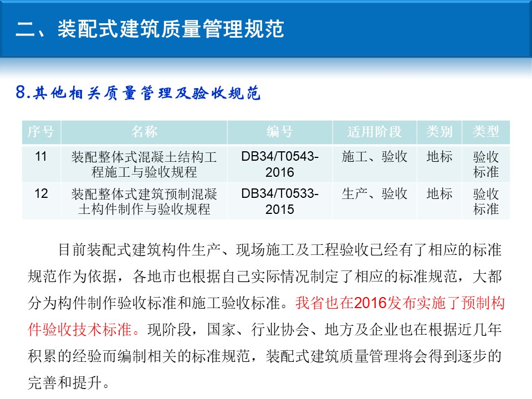
Task: Click table header 类型
Action: coord(486,132)
